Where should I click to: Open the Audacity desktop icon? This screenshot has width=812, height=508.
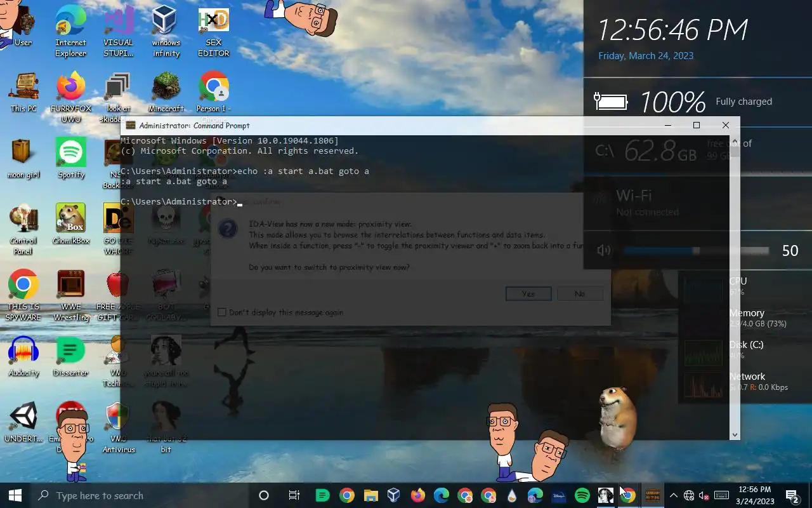[23, 356]
